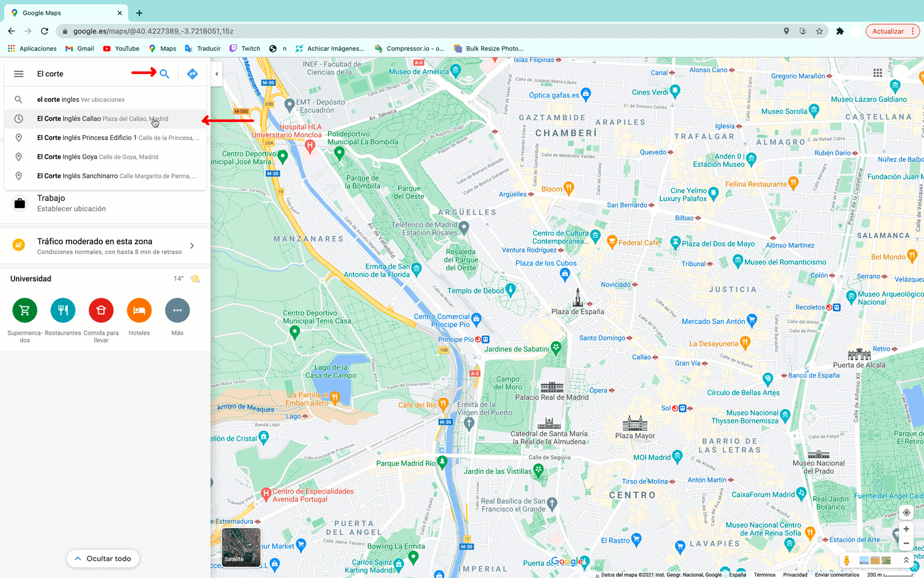This screenshot has width=924, height=578.
Task: Click Ocultar todo to hide panels
Action: coord(103,559)
